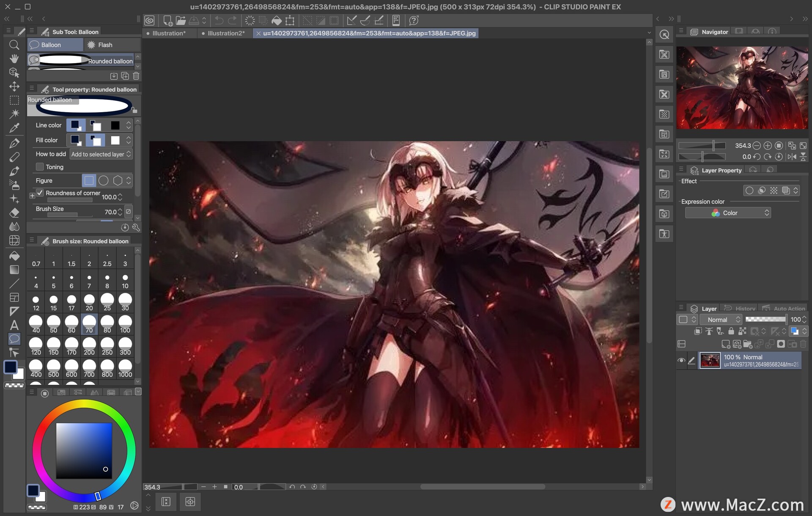Screen dimensions: 812x516
Task: Switch to the Illustration2 tab
Action: [225, 33]
